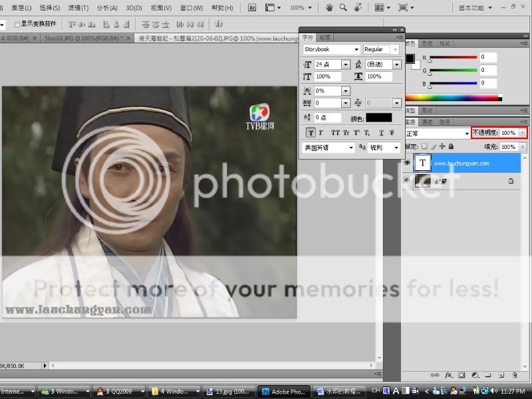This screenshot has height=399, width=532.
Task: Hide the www.lauchungyan.com text layer
Action: coord(407,163)
